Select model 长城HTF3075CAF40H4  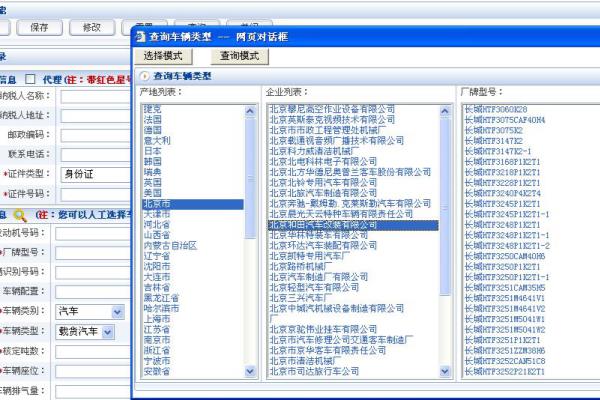pos(505,120)
